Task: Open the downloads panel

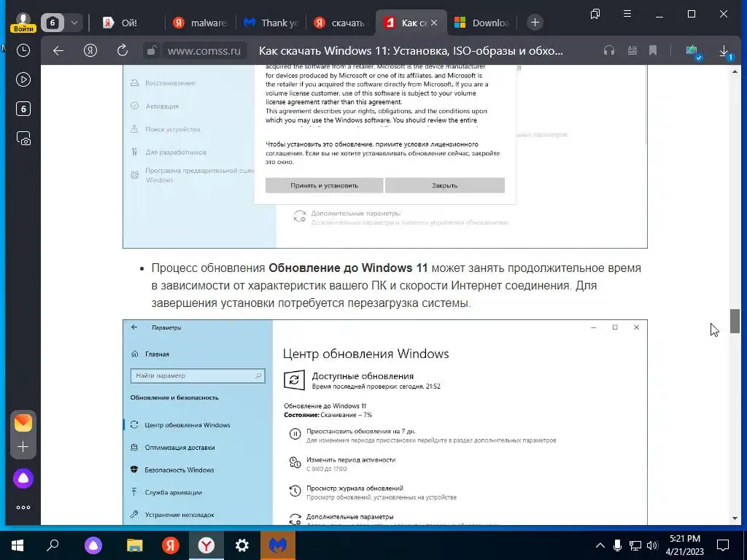Action: pos(724,52)
